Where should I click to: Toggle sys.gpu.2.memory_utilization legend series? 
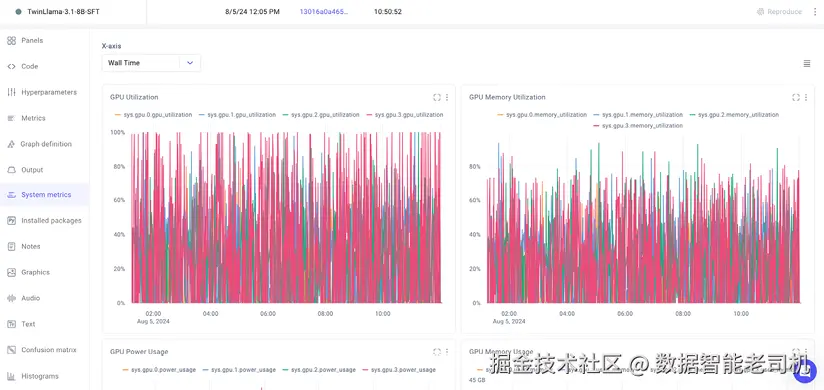point(734,115)
